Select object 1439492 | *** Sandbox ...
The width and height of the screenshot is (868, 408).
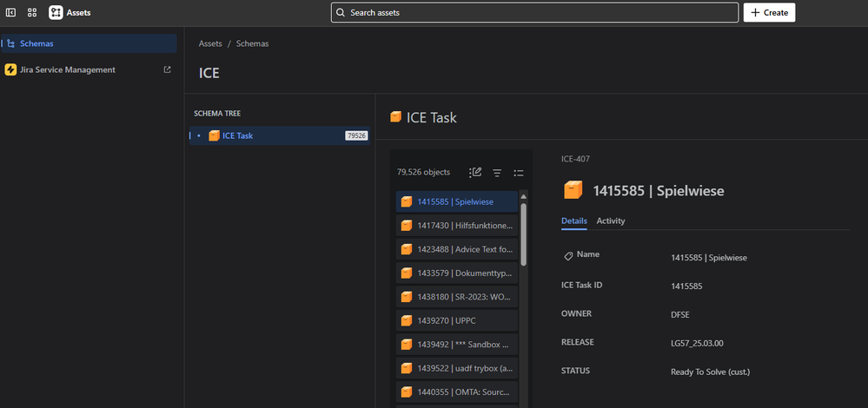click(x=457, y=344)
